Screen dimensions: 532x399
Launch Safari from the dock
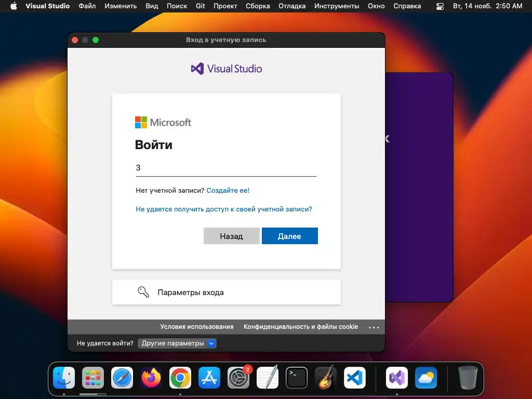[x=122, y=378]
